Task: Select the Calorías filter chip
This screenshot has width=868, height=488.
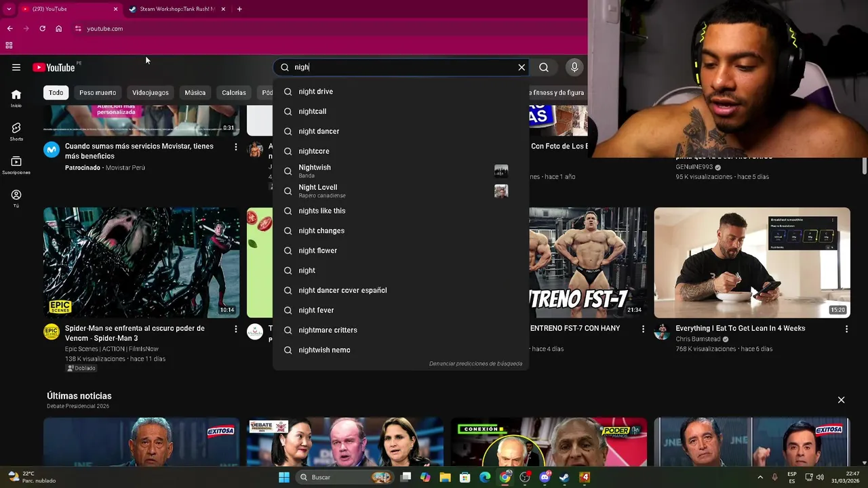Action: point(234,92)
